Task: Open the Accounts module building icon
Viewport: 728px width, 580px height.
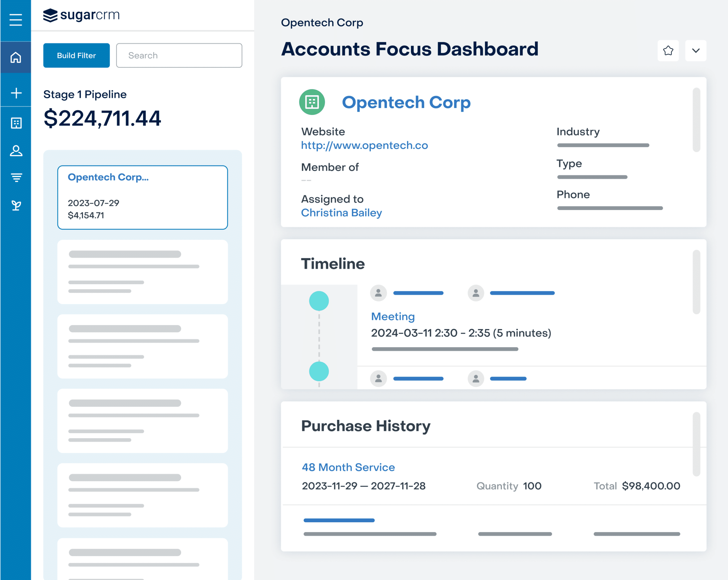Action: coord(16,123)
